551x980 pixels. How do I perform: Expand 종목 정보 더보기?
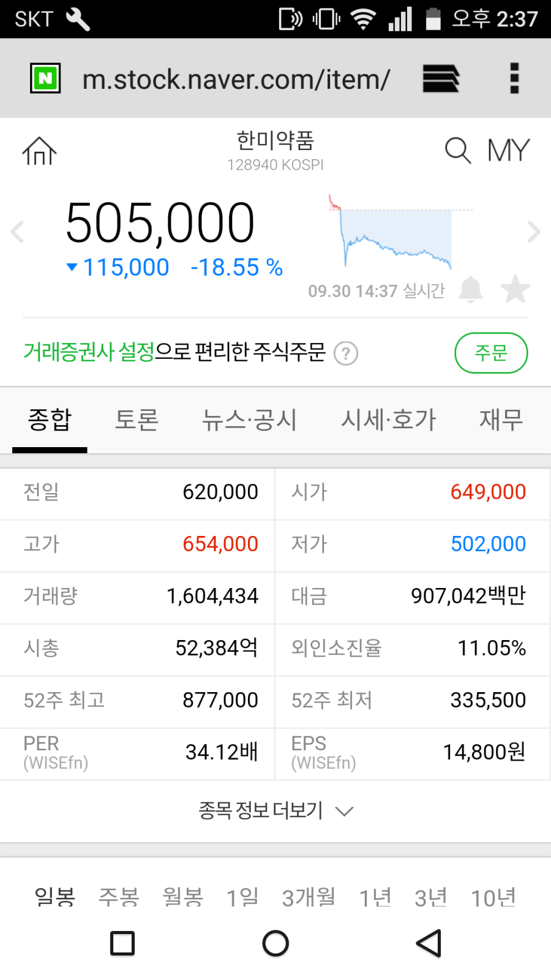point(275,811)
